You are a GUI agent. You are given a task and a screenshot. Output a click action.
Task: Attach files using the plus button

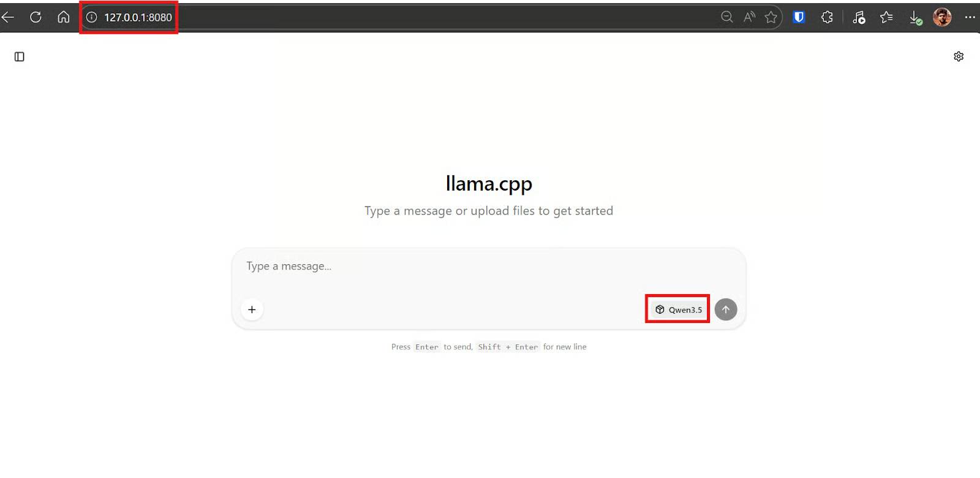click(x=252, y=309)
